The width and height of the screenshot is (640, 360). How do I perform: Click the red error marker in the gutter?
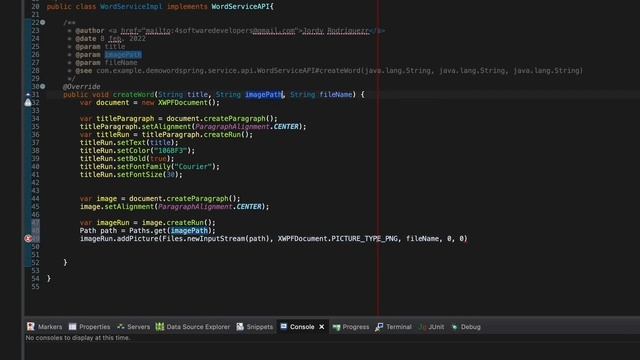tap(28, 239)
